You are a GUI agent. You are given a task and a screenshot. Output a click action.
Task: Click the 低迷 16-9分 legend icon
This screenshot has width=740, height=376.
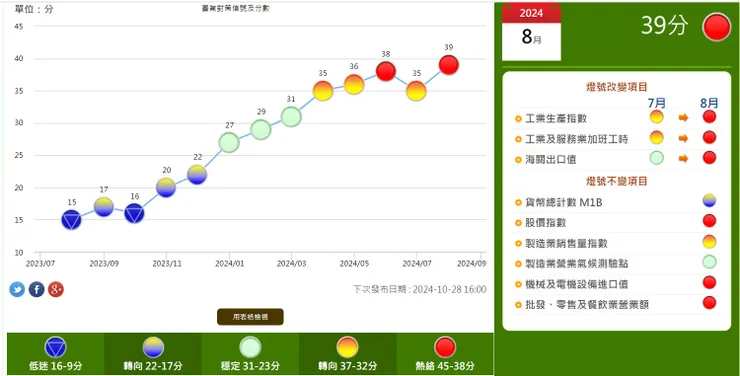point(55,347)
